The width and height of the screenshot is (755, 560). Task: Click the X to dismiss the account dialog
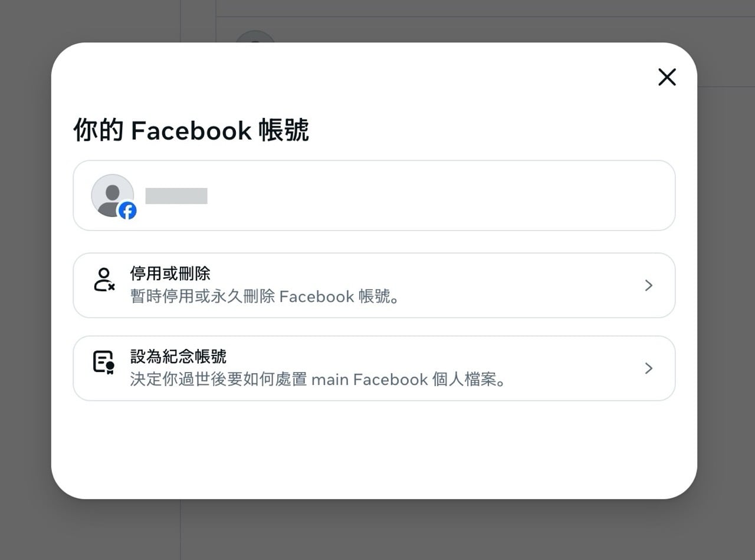[x=667, y=77]
